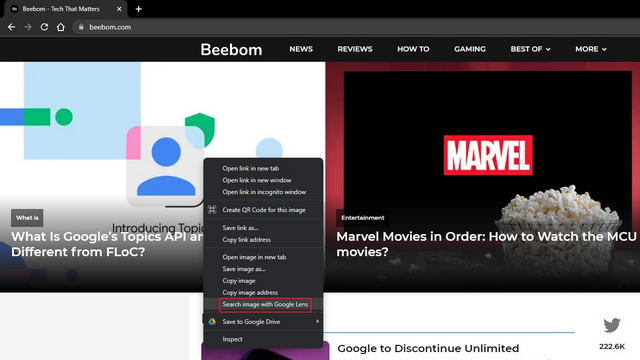640x360 pixels.
Task: Expand the BEST OF dropdown menu
Action: 530,49
